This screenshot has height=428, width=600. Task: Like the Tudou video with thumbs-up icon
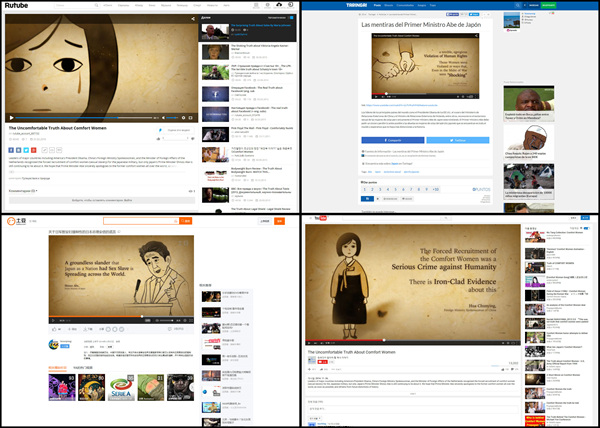click(54, 329)
